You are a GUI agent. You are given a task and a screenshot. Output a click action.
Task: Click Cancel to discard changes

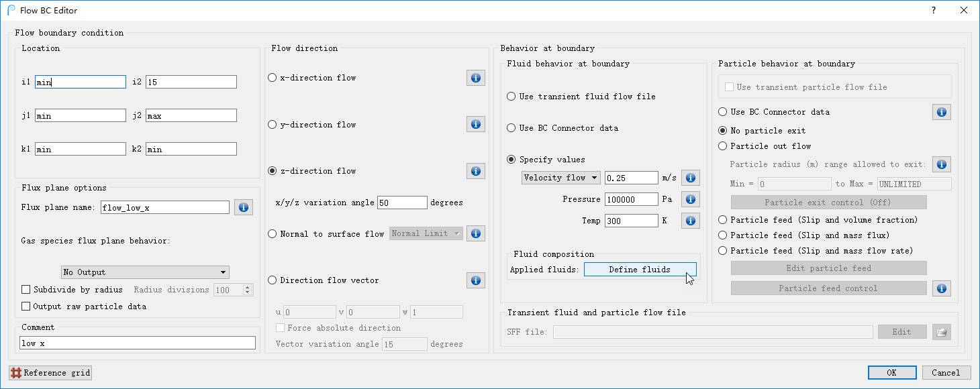[946, 373]
